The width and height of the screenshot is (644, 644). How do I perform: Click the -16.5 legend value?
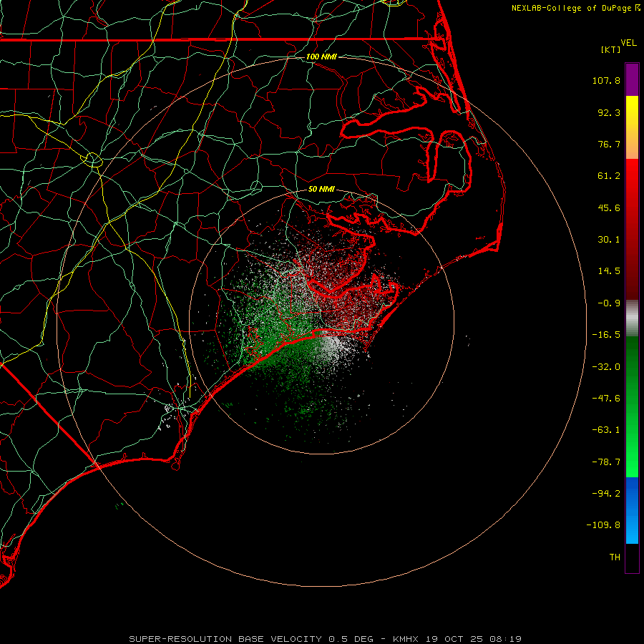click(606, 335)
